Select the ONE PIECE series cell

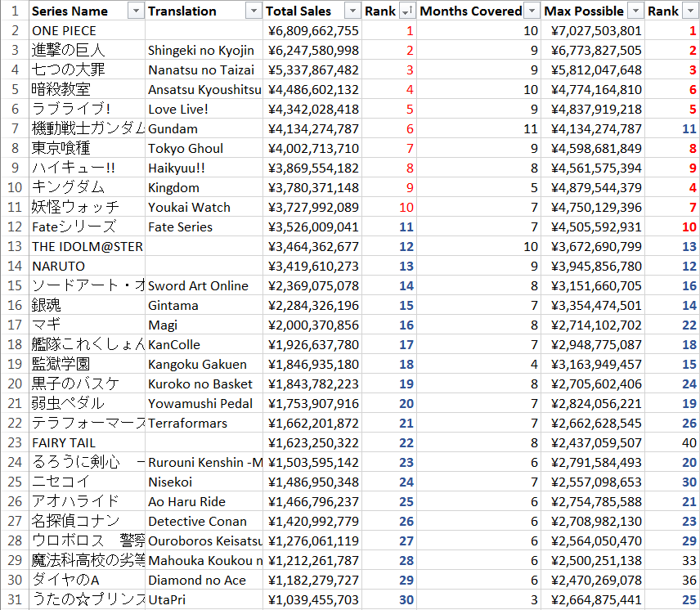click(x=87, y=31)
